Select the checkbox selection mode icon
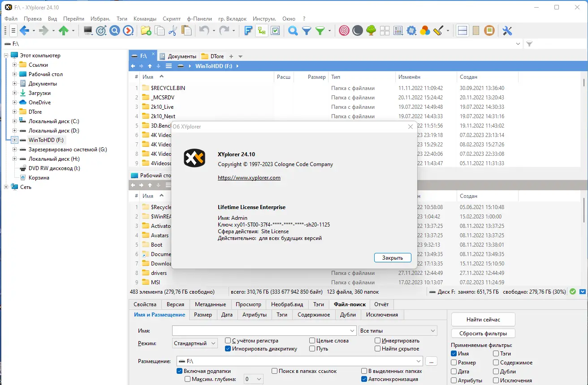588x385 pixels. click(x=275, y=30)
